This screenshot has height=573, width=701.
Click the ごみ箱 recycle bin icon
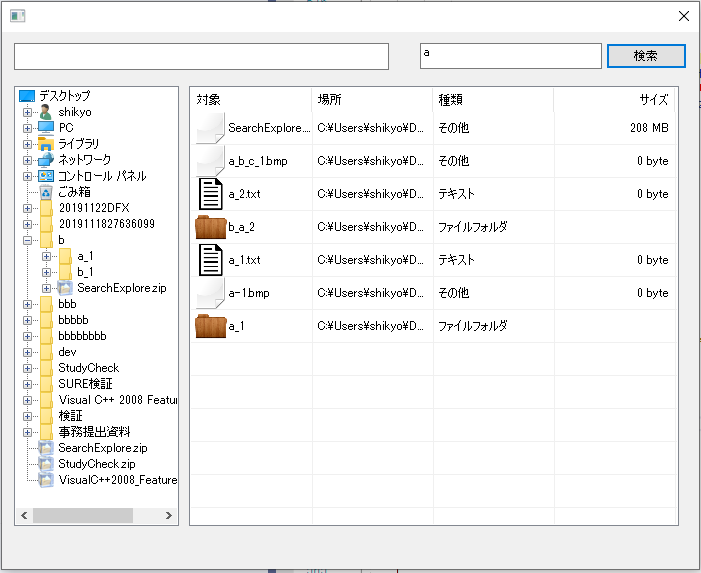[46, 192]
